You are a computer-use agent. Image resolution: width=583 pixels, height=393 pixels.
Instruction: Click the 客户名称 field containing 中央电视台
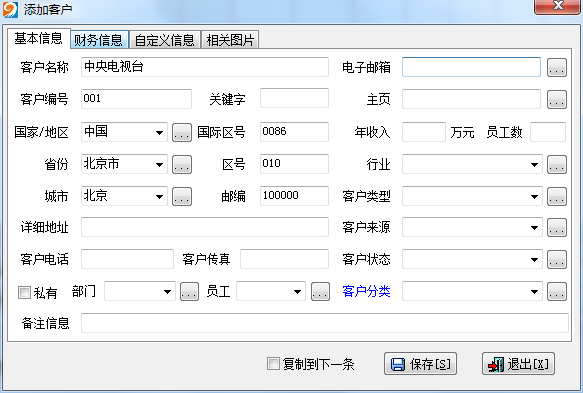(x=205, y=67)
